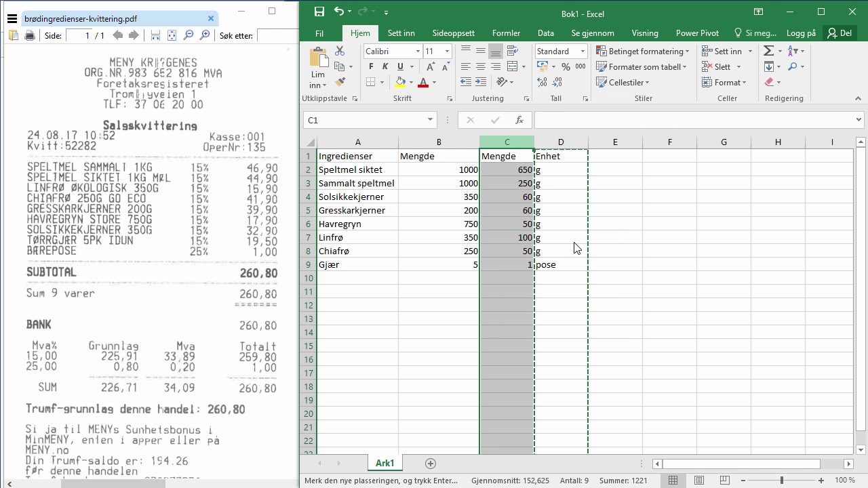The width and height of the screenshot is (868, 488).
Task: Click sort and filter icon
Action: [x=794, y=51]
